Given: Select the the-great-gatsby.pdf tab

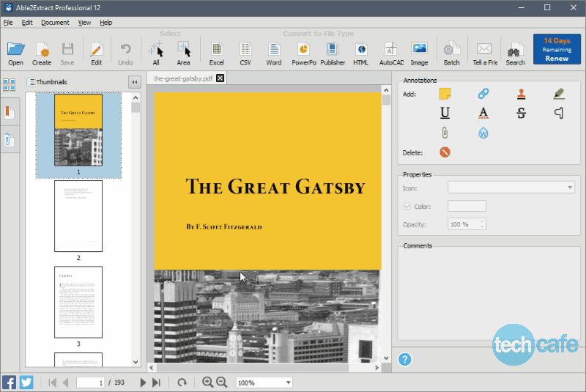Looking at the screenshot, I should (x=183, y=78).
